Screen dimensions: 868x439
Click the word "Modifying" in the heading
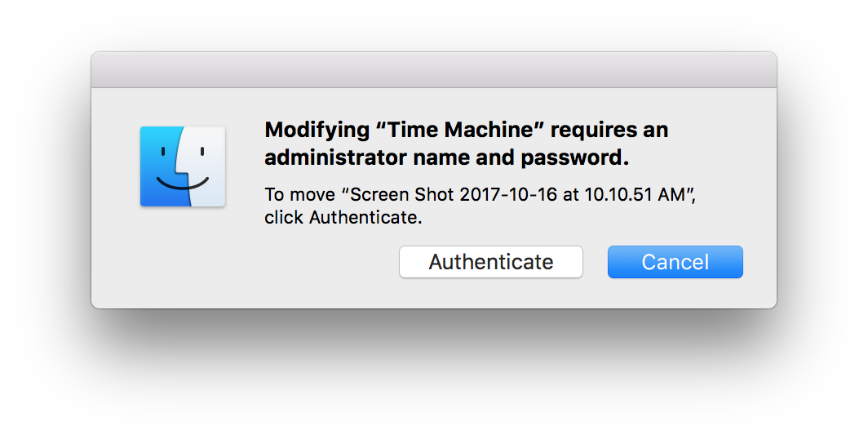[317, 131]
